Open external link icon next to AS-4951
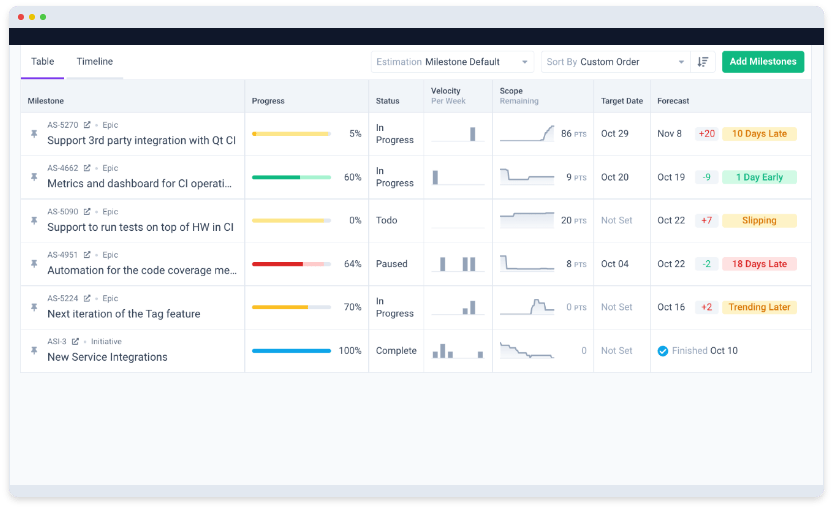 point(87,255)
